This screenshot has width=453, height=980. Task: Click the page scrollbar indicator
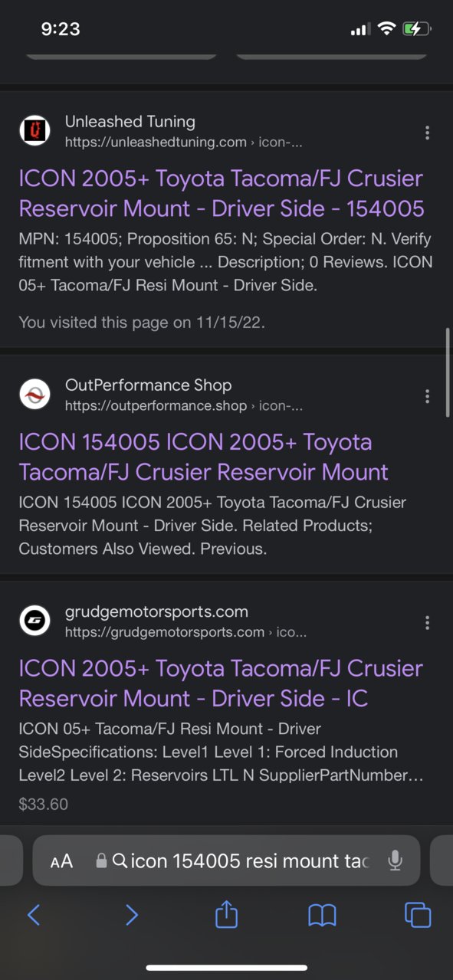pyautogui.click(x=448, y=372)
